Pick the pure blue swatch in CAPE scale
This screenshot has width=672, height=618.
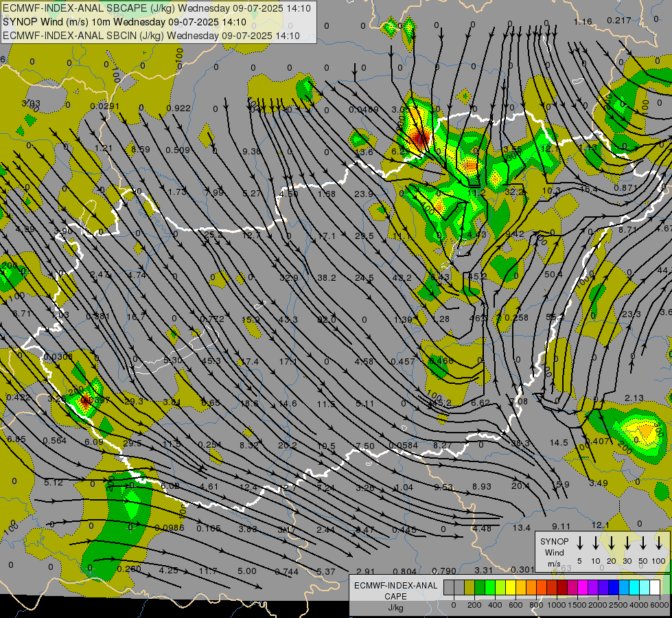tap(614, 587)
